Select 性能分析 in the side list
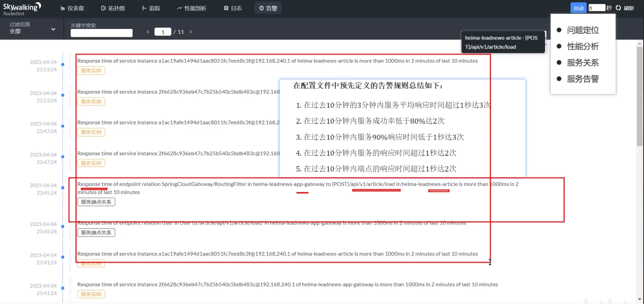This screenshot has width=644, height=304. (x=583, y=46)
